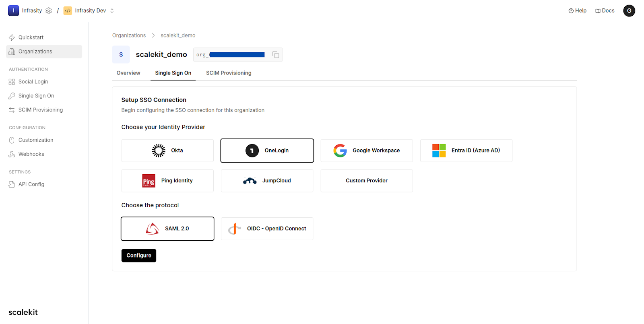Select Okta as identity provider
The image size is (644, 324).
(167, 151)
